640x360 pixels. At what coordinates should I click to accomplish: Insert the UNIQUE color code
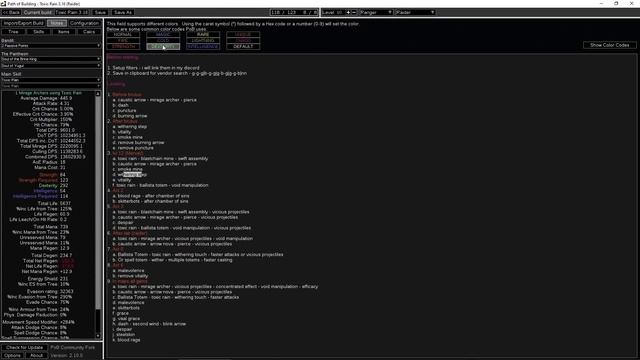coord(243,35)
